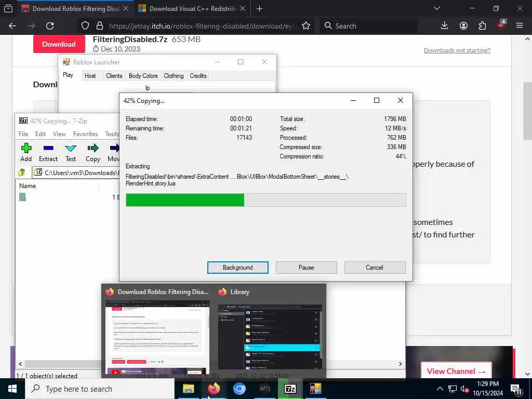The height and width of the screenshot is (399, 532).
Task: Reload the page in Firefox
Action: pyautogui.click(x=50, y=26)
